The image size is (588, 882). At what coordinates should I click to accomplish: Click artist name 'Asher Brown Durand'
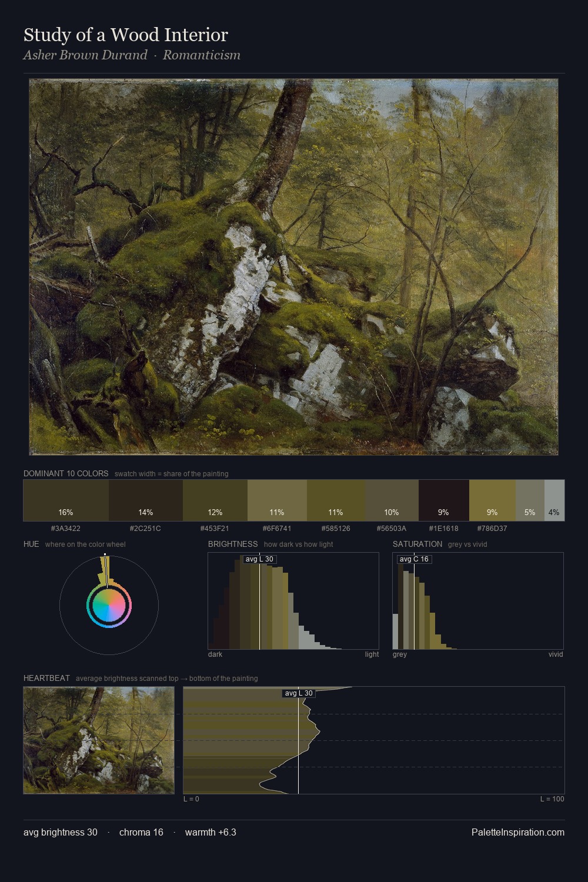click(x=85, y=55)
